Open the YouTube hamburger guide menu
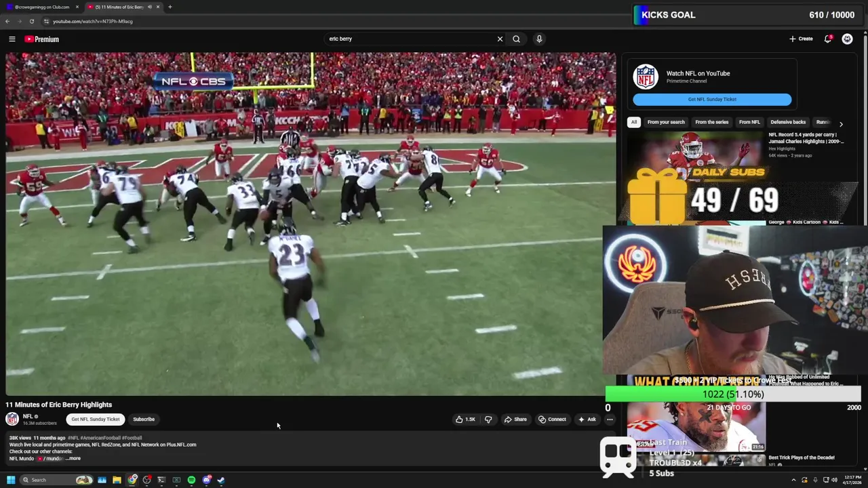Screen dimensions: 868x488 (12, 39)
